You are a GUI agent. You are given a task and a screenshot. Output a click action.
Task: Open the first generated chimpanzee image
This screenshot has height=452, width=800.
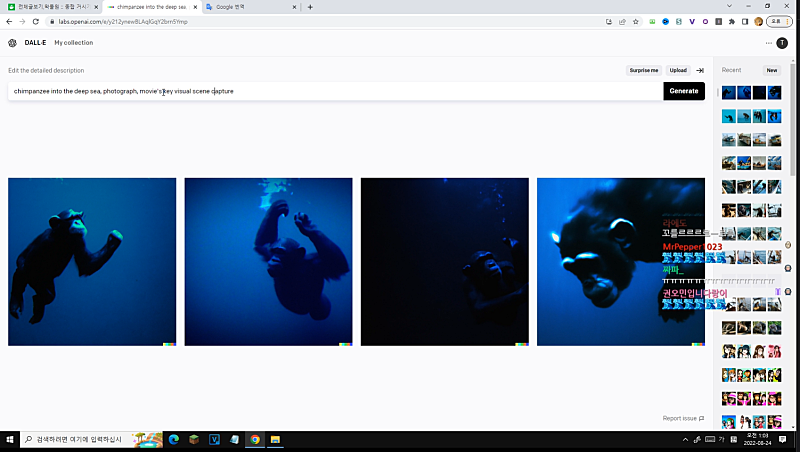pyautogui.click(x=92, y=262)
